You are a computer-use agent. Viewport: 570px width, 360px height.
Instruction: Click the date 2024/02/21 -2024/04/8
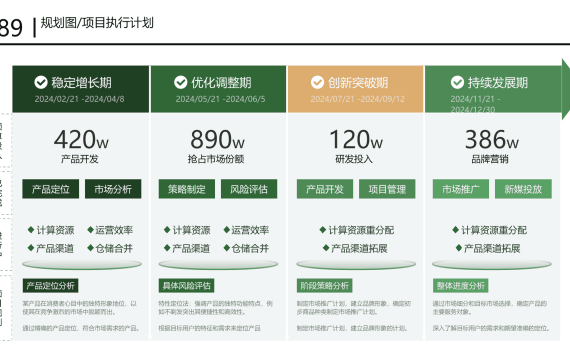pos(80,99)
